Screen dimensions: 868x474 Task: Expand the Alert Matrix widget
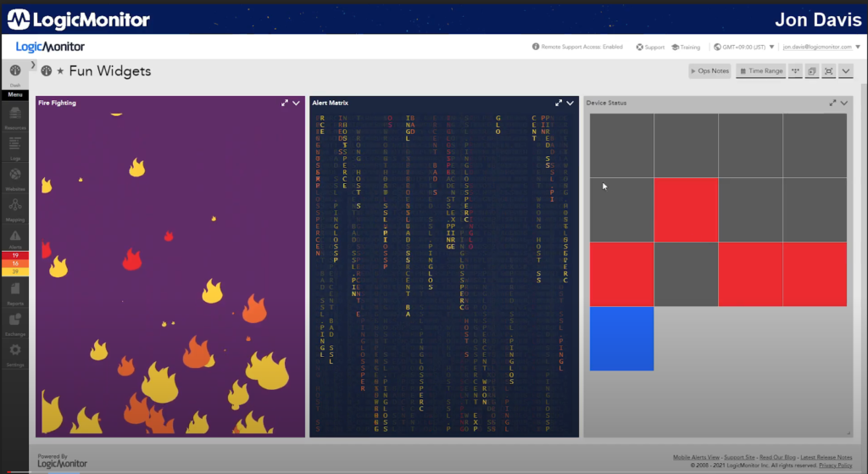click(x=559, y=103)
